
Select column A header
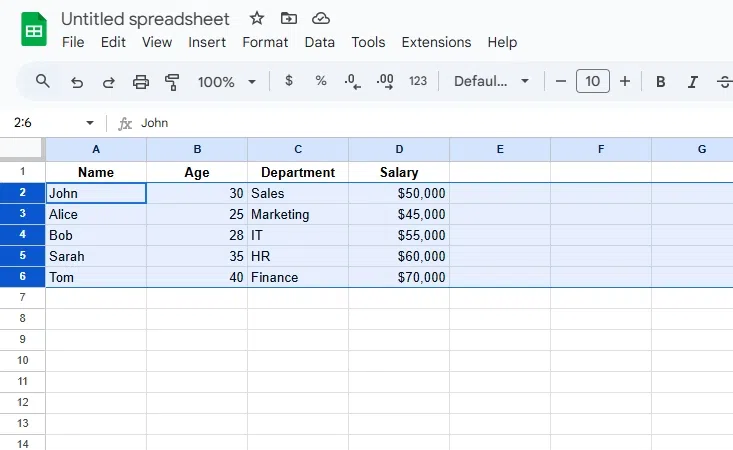coord(96,149)
